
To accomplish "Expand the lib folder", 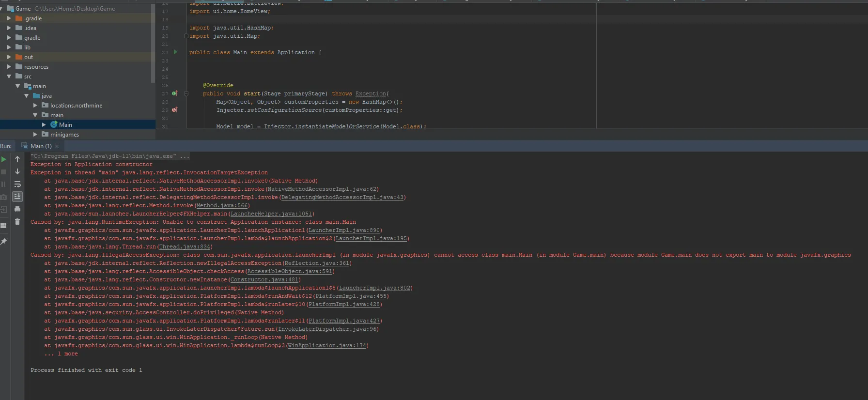I will [9, 47].
